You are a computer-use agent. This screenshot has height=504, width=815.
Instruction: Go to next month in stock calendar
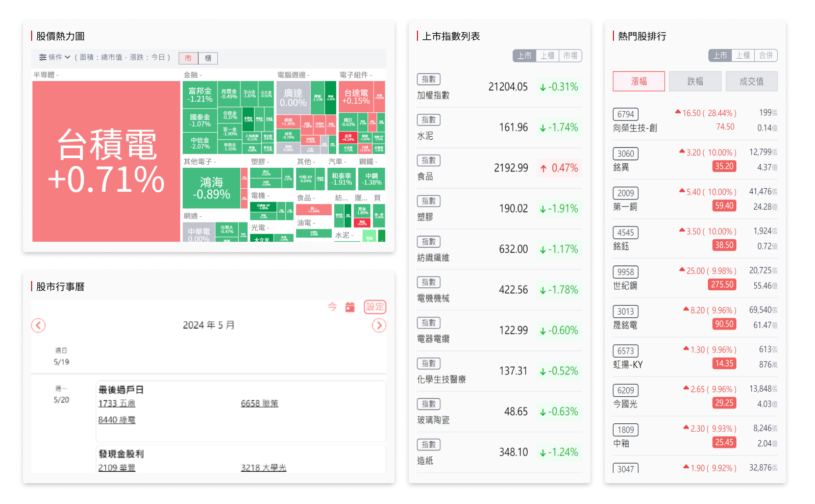point(379,325)
